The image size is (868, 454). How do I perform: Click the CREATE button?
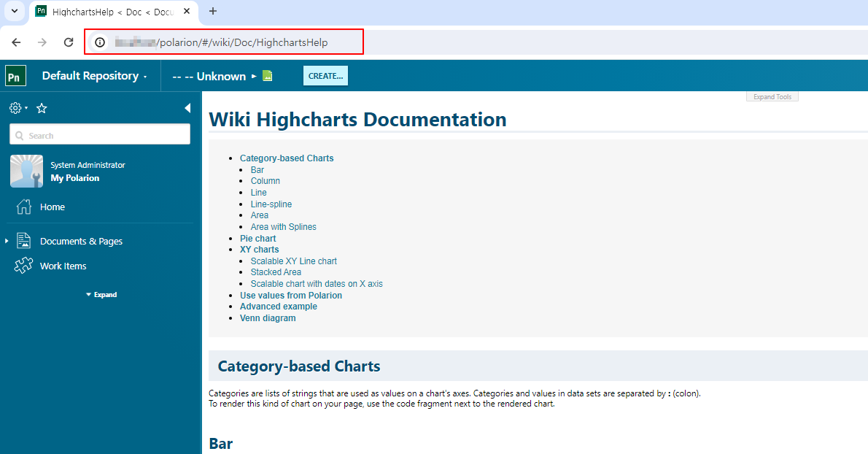pyautogui.click(x=325, y=75)
